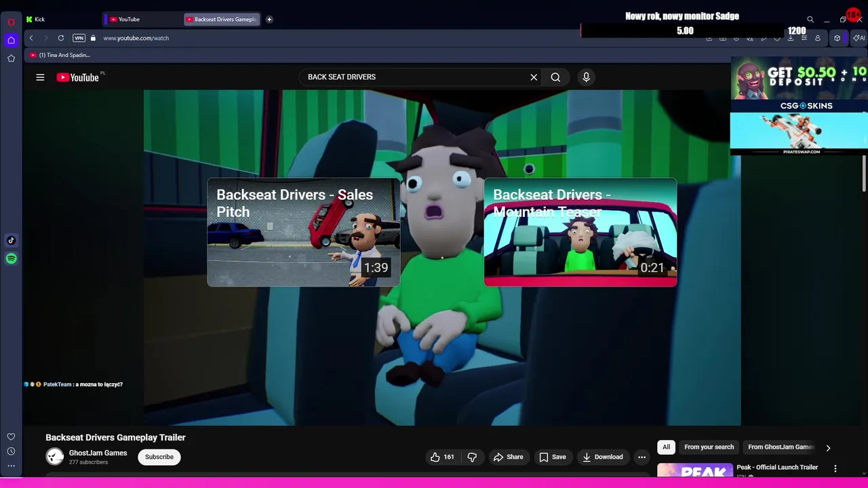The image size is (868, 488).
Task: Open the Peak launch trailer thumbnail
Action: point(694,470)
